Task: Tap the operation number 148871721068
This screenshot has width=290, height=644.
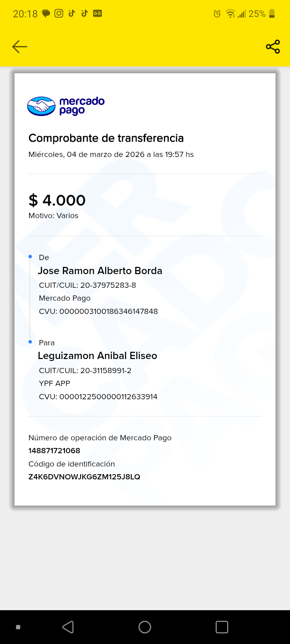Action: click(x=54, y=450)
